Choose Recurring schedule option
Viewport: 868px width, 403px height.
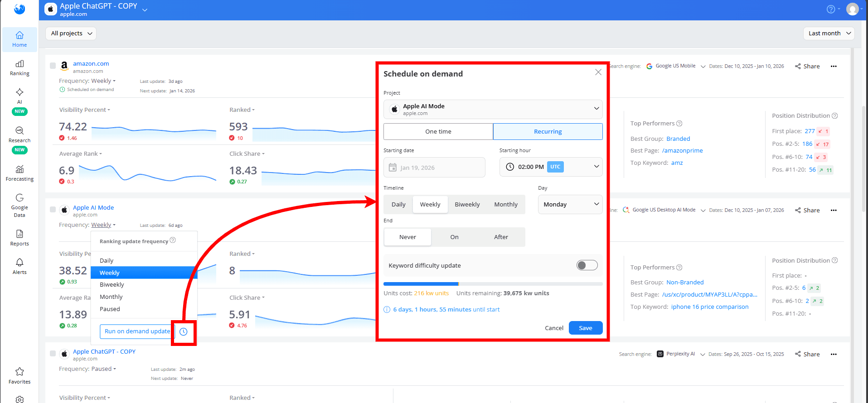click(x=548, y=132)
